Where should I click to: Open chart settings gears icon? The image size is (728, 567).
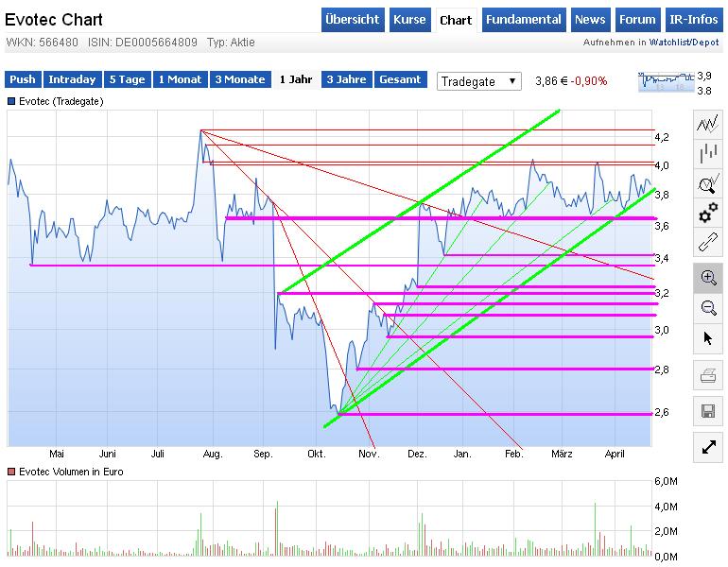[708, 213]
